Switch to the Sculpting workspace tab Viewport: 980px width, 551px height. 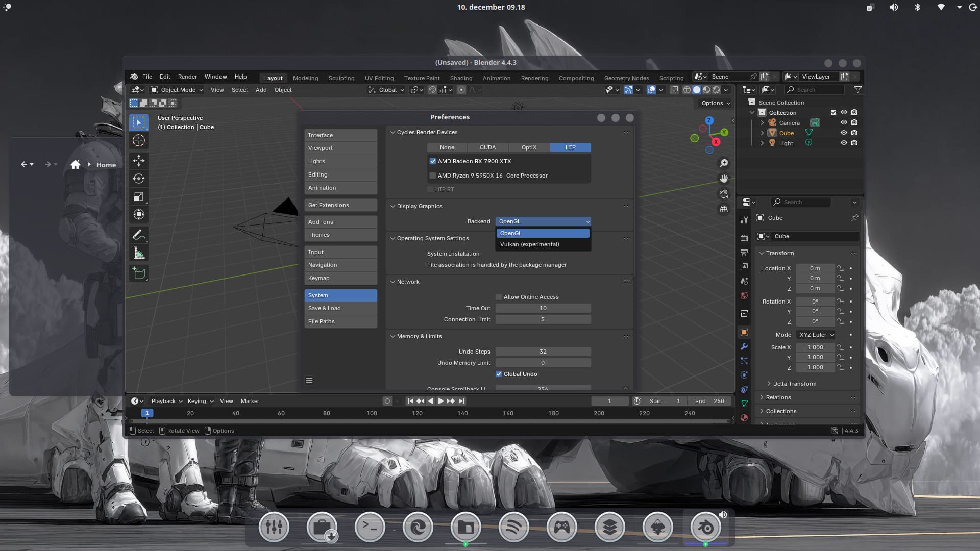(341, 78)
